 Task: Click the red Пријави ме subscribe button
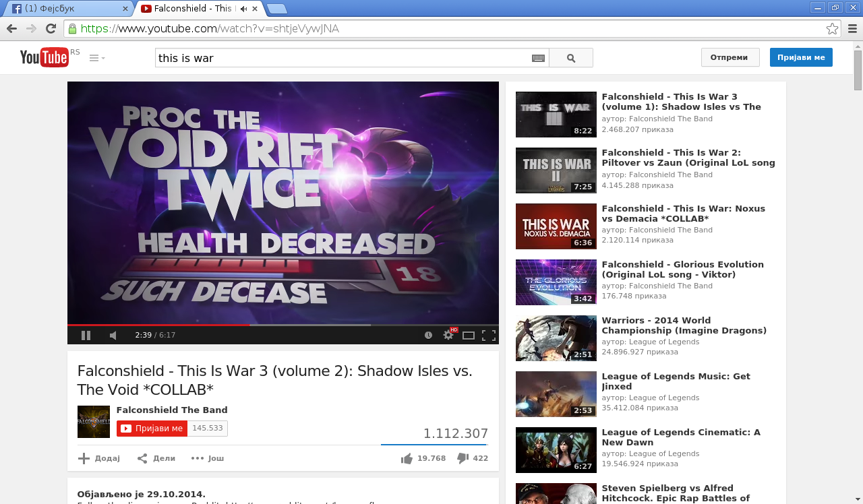coord(152,429)
